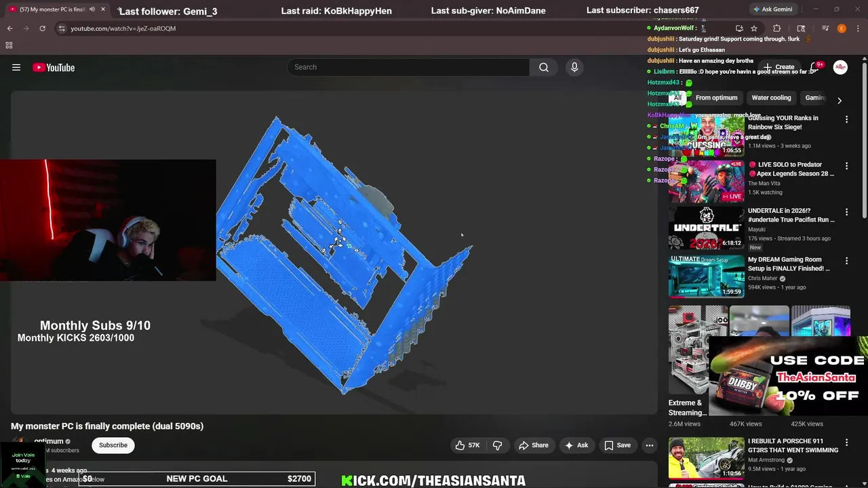Viewport: 868px width, 488px height.
Task: Focus the YouTube search field
Action: 409,67
